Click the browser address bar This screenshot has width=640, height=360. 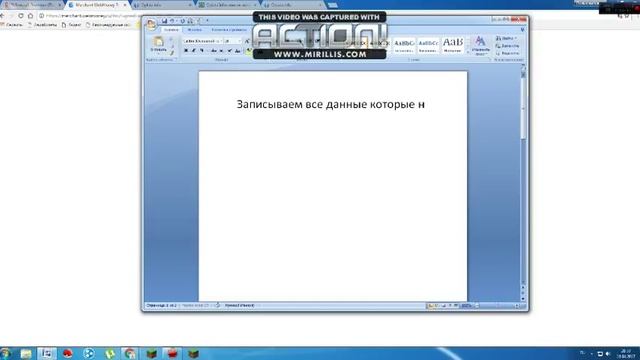[x=90, y=16]
